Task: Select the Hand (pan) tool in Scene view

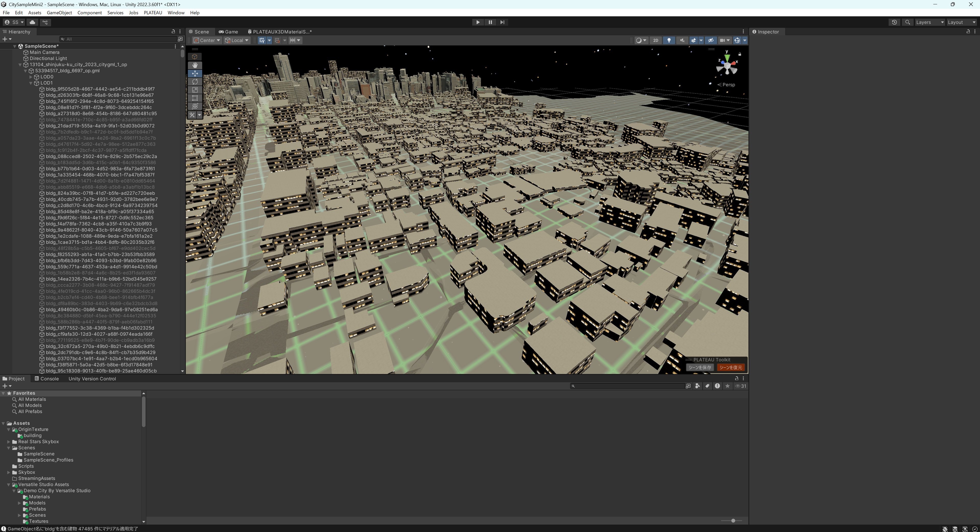Action: (x=195, y=65)
